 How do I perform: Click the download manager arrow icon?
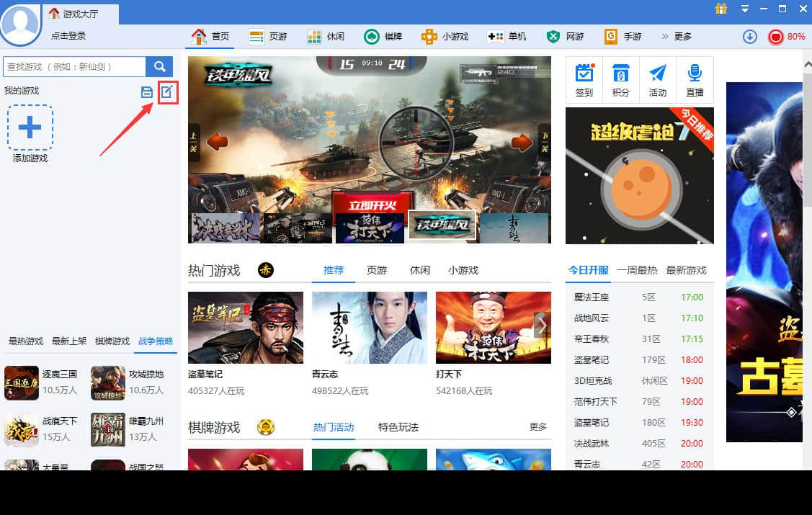(750, 37)
